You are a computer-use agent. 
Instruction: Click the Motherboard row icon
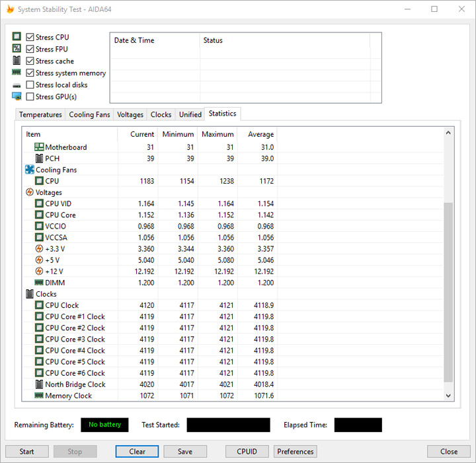(x=39, y=147)
